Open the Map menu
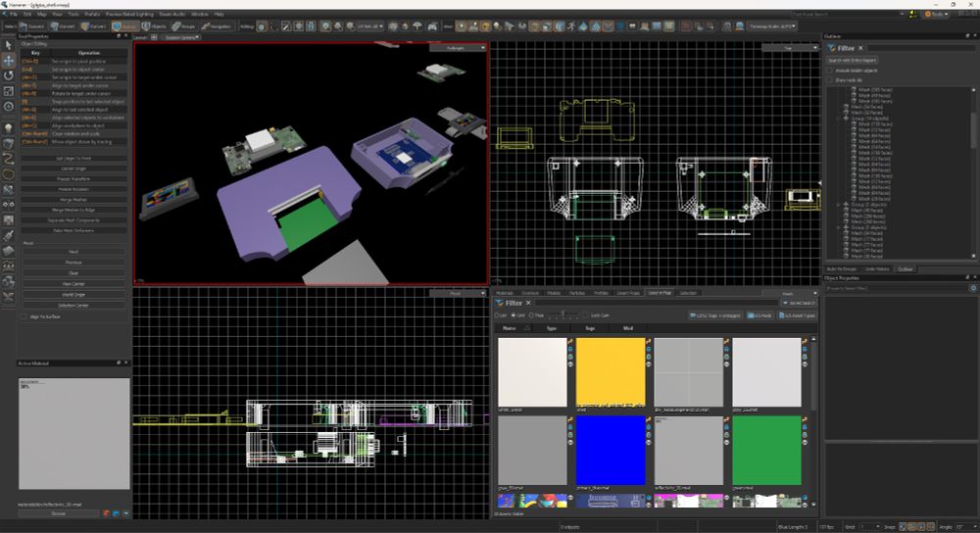980x533 pixels. (x=42, y=14)
